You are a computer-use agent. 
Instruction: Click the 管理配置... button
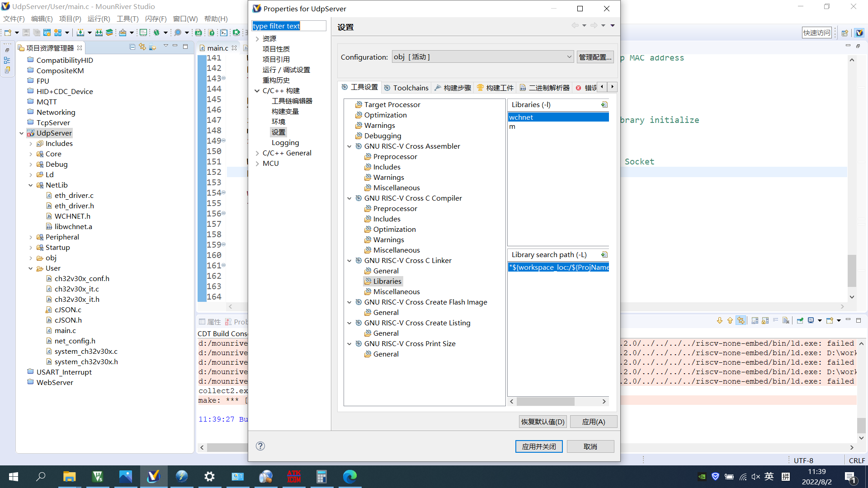point(595,57)
